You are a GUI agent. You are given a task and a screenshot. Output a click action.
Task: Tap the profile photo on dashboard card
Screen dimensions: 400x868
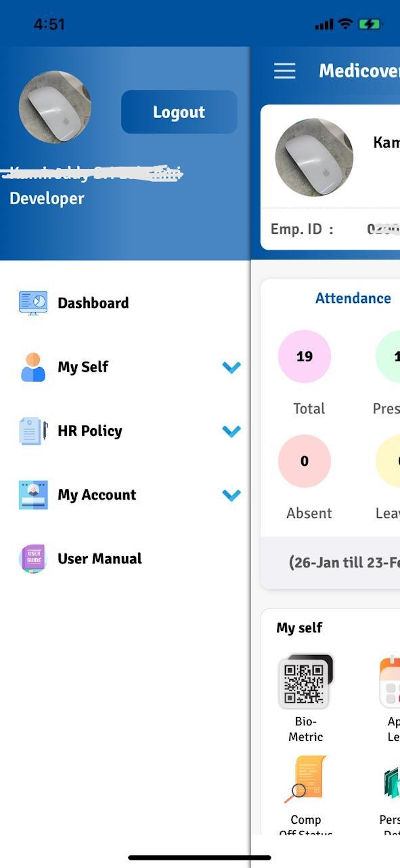point(314,157)
